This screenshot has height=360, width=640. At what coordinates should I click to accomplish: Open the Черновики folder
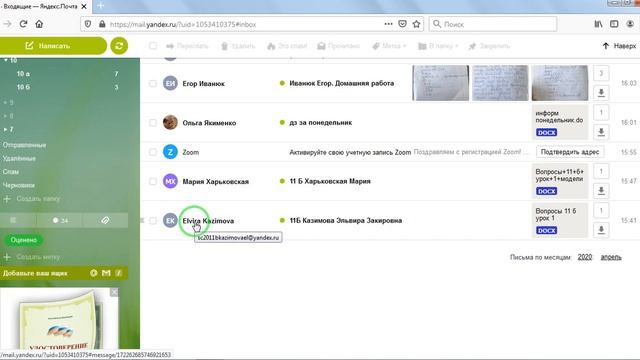[18, 185]
